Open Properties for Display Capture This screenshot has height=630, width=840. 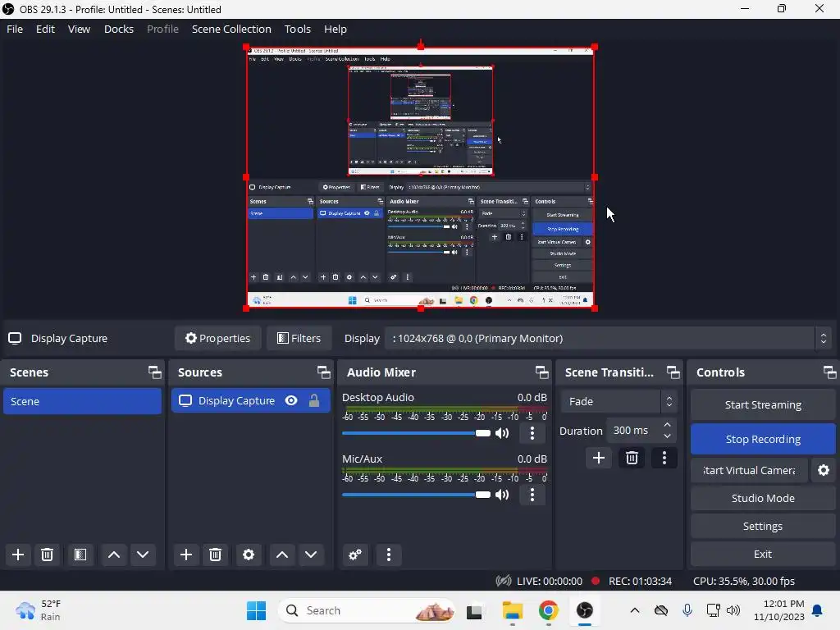pyautogui.click(x=217, y=338)
